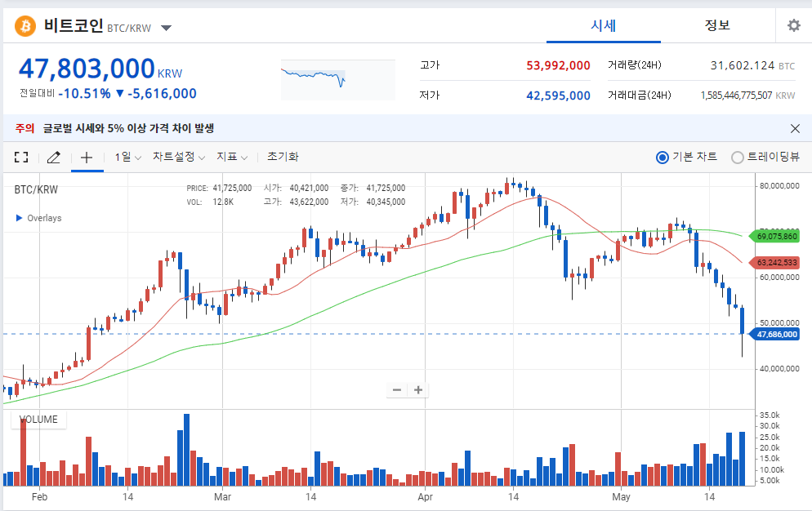Click the orange Bitcoin logo icon
Viewport: 812px width, 511px height.
point(25,26)
